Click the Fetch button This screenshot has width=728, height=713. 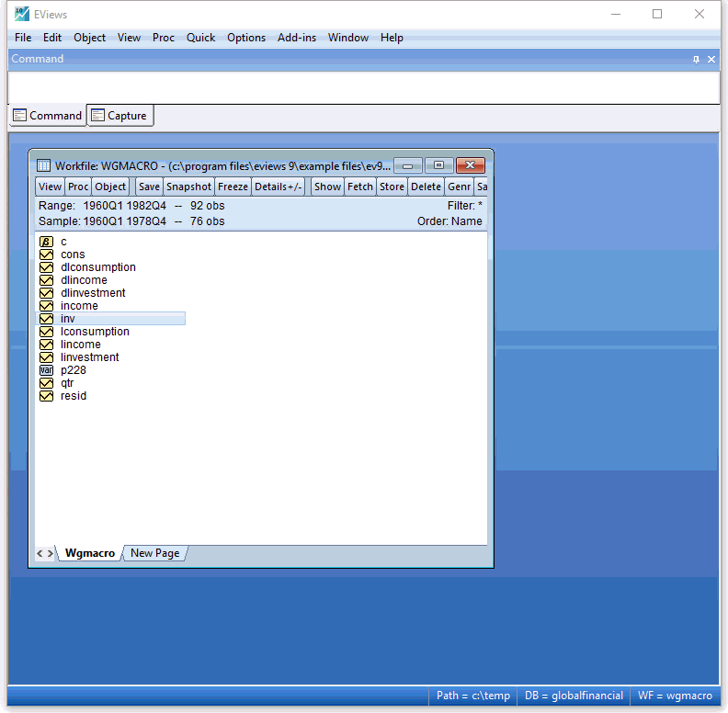pyautogui.click(x=360, y=187)
